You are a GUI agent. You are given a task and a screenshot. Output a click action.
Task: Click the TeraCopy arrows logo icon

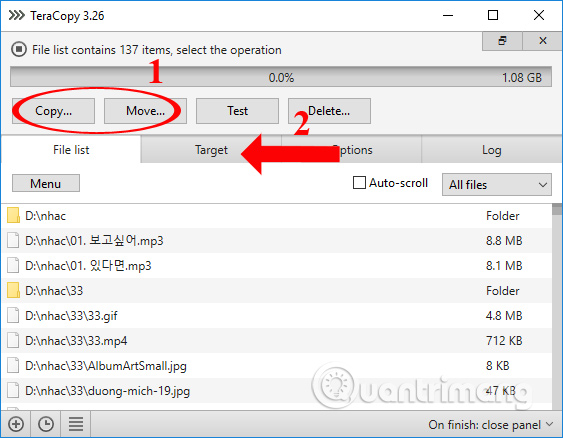coord(17,15)
